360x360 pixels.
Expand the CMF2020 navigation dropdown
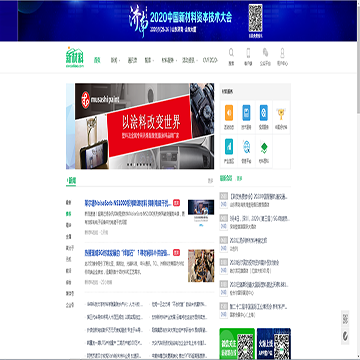point(210,60)
